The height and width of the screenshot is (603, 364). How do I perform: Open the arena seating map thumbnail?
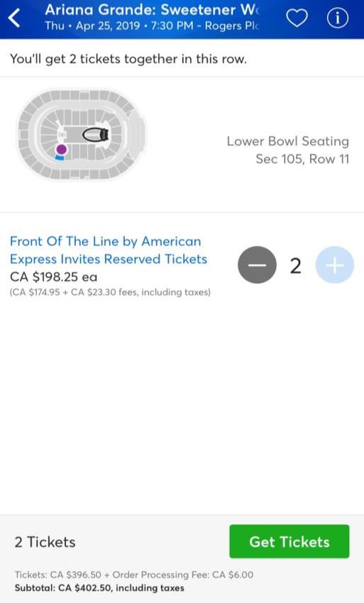(x=81, y=134)
